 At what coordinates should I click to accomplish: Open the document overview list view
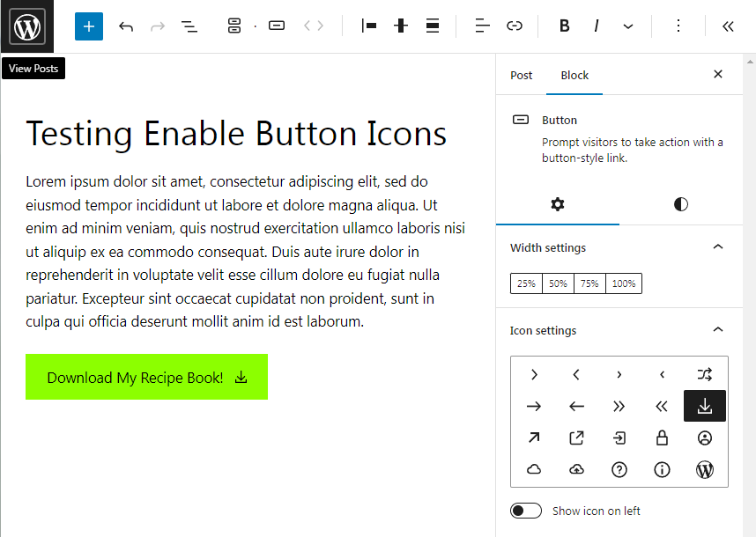[189, 26]
